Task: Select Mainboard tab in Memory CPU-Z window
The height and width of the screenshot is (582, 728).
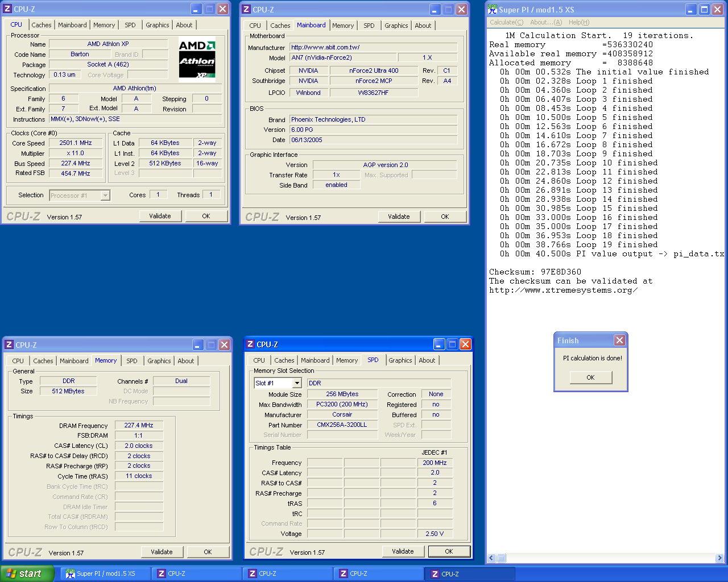Action: coord(74,361)
